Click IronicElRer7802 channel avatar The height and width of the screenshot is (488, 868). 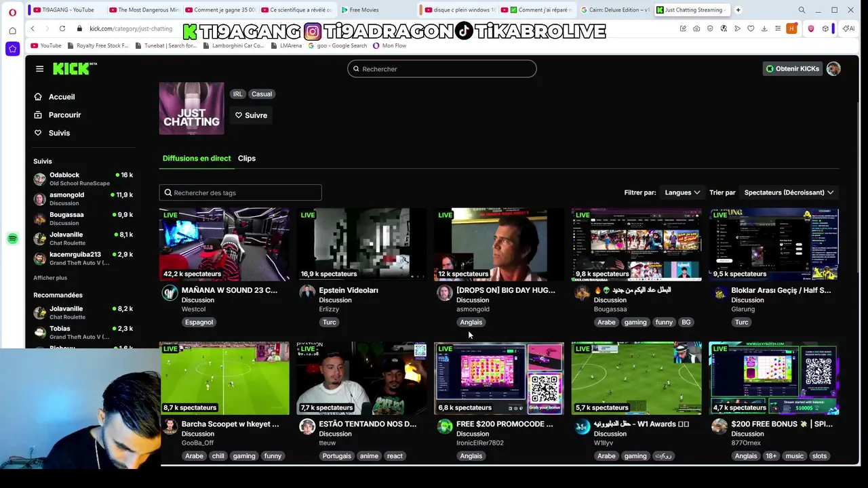[445, 426]
